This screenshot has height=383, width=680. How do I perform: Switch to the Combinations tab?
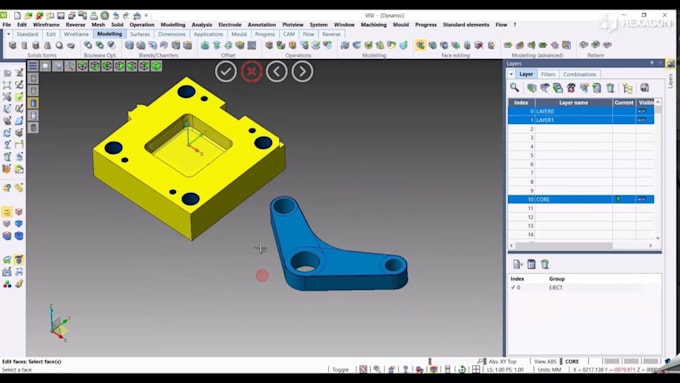point(579,74)
